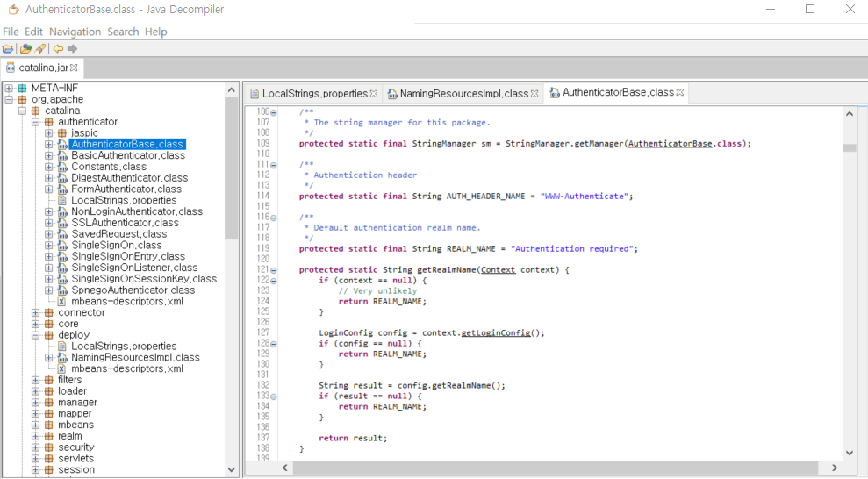868x479 pixels.
Task: Click the mbeans package icon
Action: click(49, 425)
